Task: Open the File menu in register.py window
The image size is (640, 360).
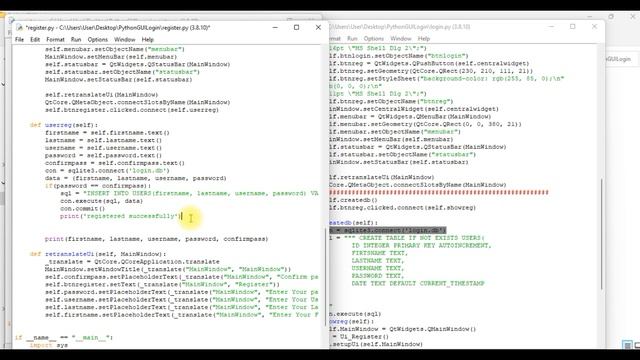Action: 19,40
